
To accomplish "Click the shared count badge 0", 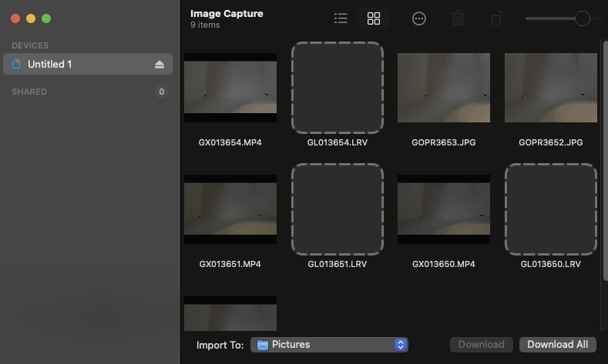I will pyautogui.click(x=162, y=92).
